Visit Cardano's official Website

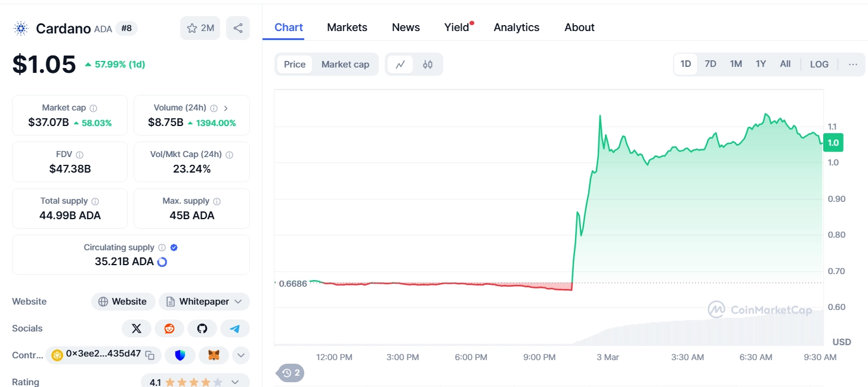point(123,302)
